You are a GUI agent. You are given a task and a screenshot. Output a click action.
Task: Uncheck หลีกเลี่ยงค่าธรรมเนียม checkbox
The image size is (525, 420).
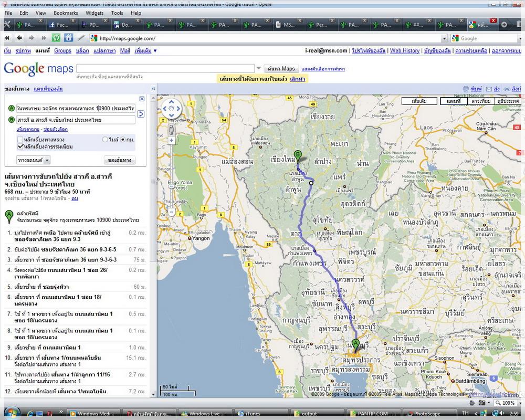pos(20,146)
